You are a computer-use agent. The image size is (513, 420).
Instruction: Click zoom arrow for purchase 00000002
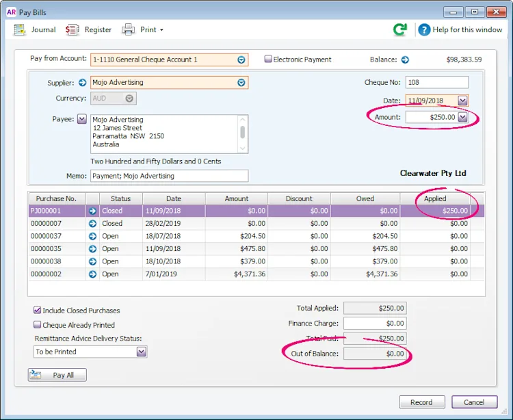pyautogui.click(x=92, y=274)
